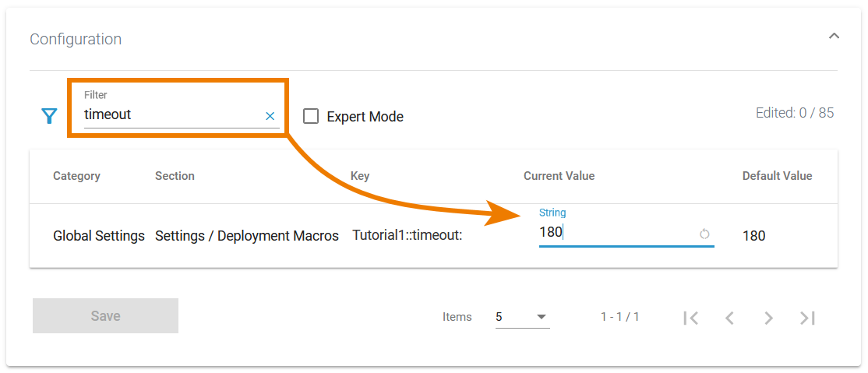Clear the filter text with the X icon
Image resolution: width=868 pixels, height=373 pixels.
click(270, 116)
